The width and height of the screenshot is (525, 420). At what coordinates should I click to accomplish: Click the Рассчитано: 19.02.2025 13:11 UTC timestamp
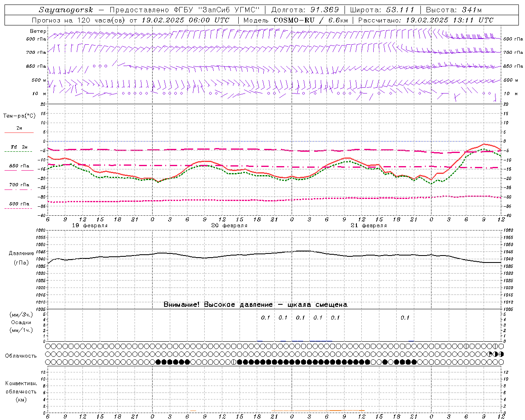[x=426, y=20]
